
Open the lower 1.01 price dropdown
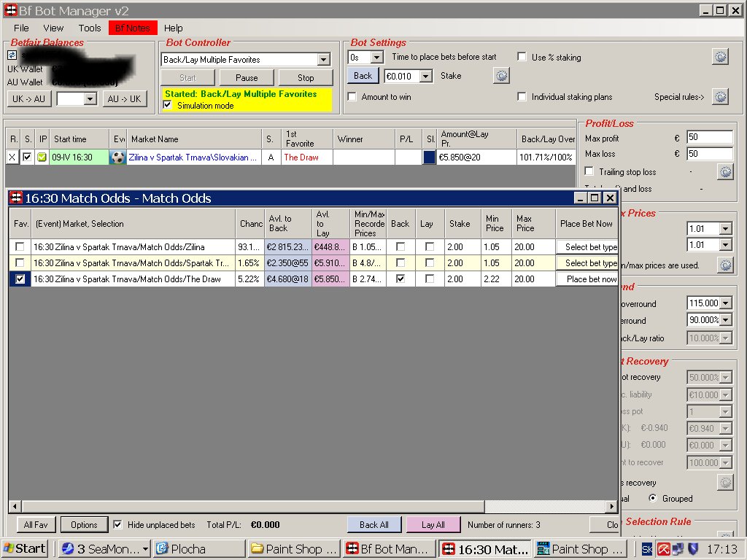(x=726, y=245)
